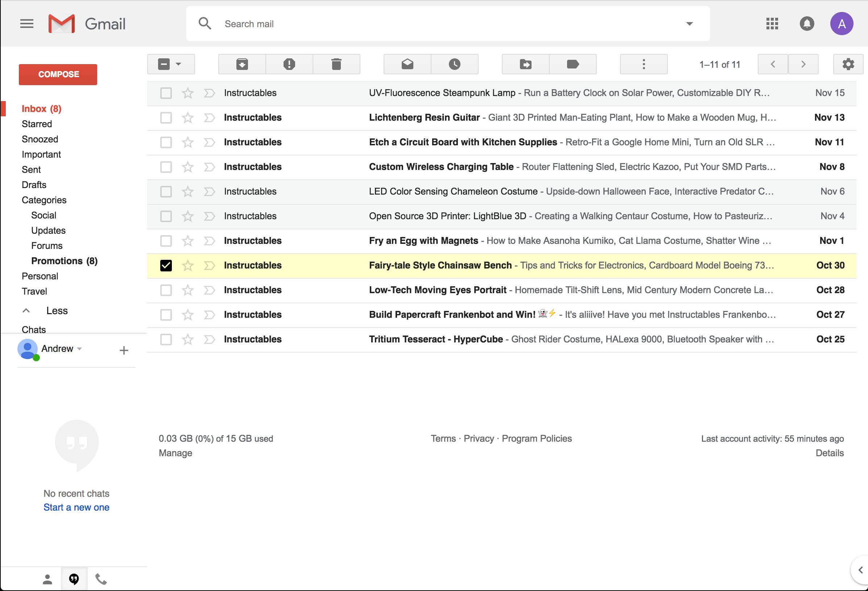Click Compose button to create email

point(59,74)
